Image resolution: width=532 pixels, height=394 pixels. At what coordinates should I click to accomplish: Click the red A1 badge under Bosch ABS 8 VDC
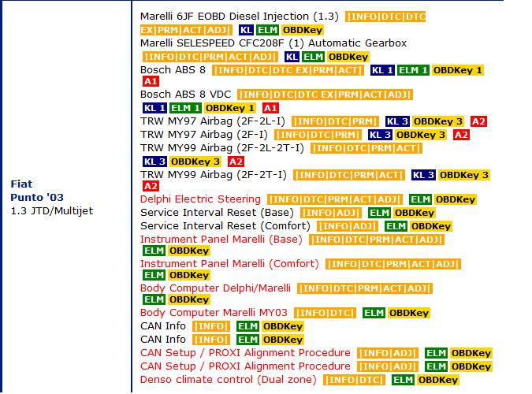tap(270, 108)
